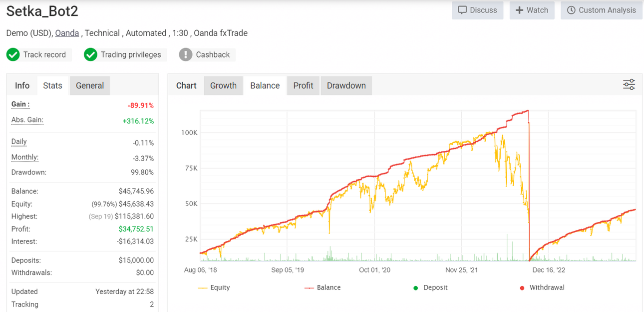Open the Profit chart tab
The width and height of the screenshot is (644, 312).
point(303,85)
